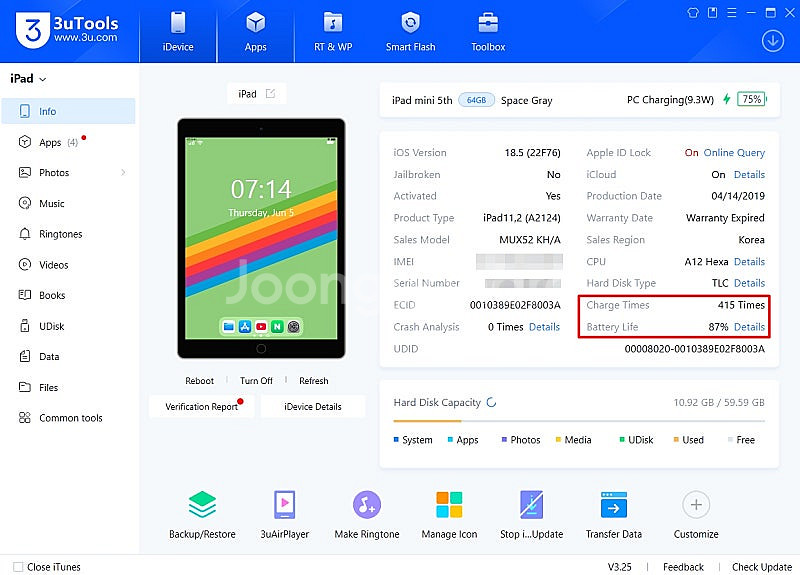Screen dimensions: 800x575
Task: Click Refresh under the device preview
Action: pyautogui.click(x=314, y=381)
